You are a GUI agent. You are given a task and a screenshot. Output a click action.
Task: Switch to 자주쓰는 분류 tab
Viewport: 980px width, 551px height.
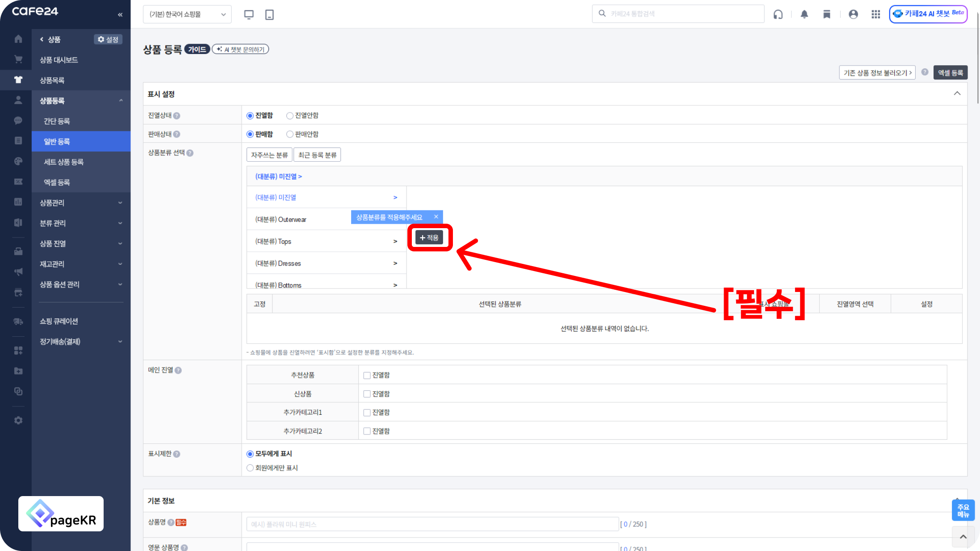pos(269,155)
